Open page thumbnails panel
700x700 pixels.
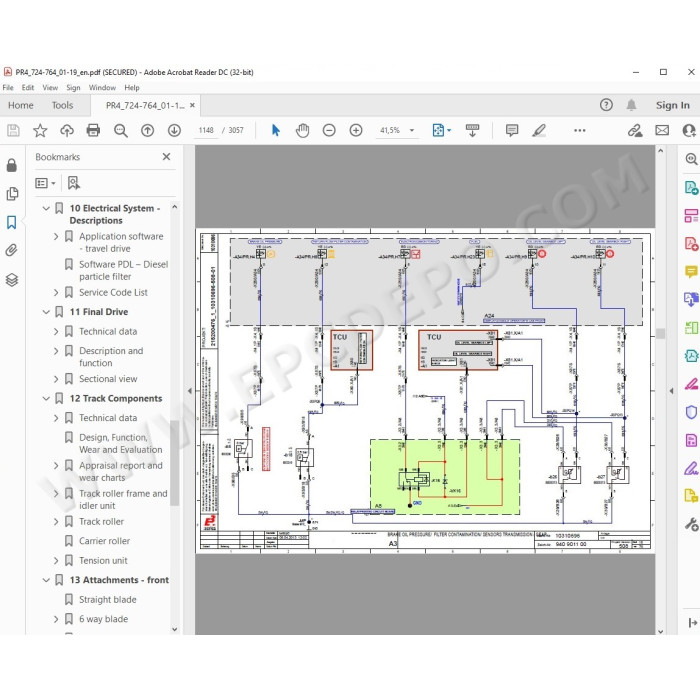(12, 193)
